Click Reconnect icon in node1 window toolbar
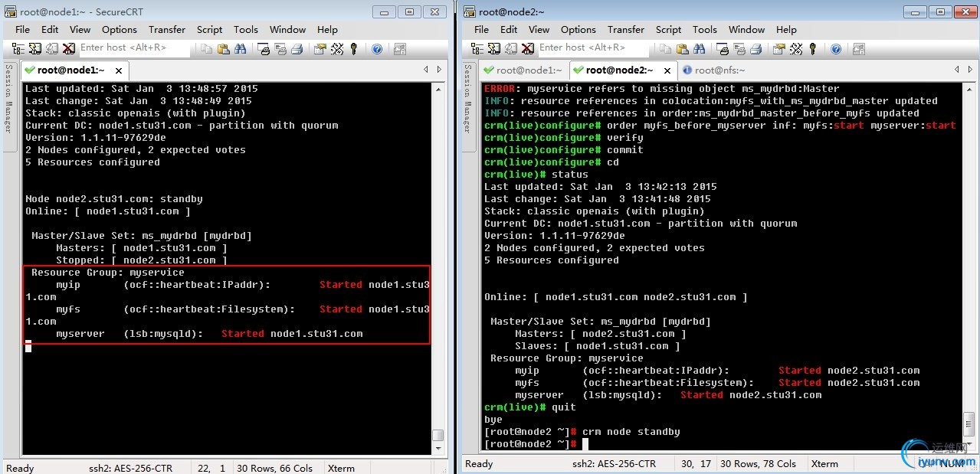The image size is (980, 474). point(51,48)
